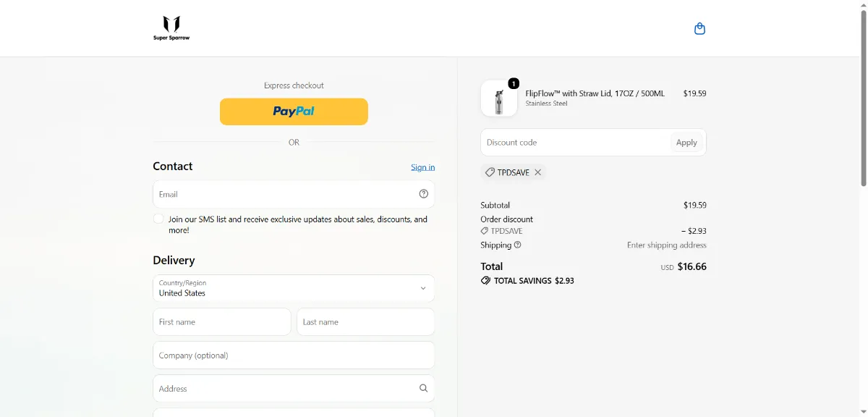868x417 pixels.
Task: Click the product name FlipFlow with Straw Lid
Action: click(595, 93)
